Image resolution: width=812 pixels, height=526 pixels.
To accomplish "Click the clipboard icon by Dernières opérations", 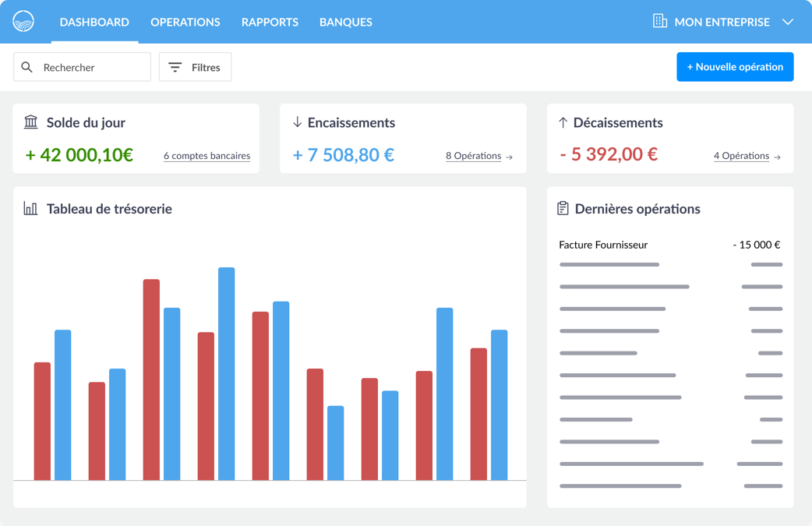I will click(563, 208).
